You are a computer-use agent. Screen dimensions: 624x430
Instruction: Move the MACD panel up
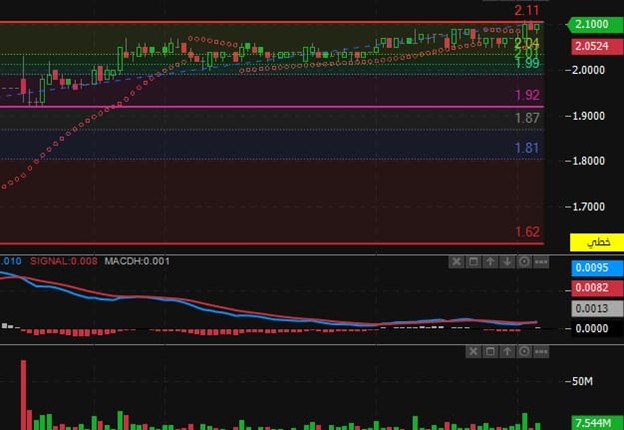click(x=491, y=262)
